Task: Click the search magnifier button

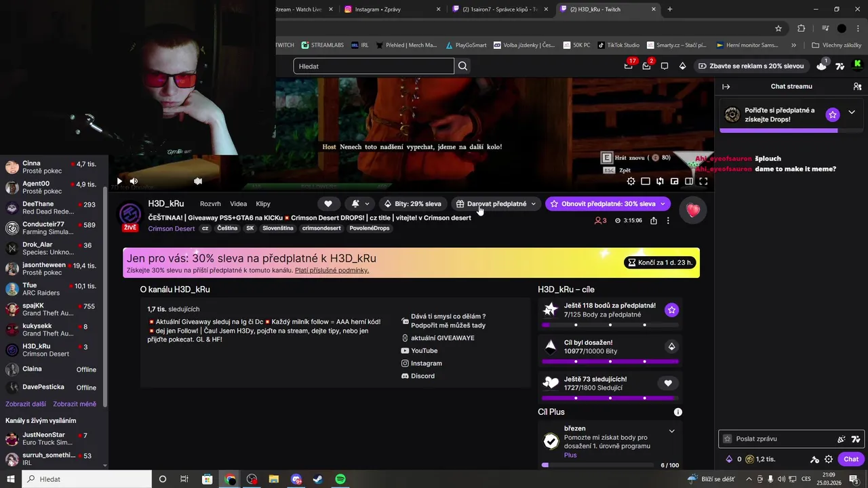Action: (462, 66)
